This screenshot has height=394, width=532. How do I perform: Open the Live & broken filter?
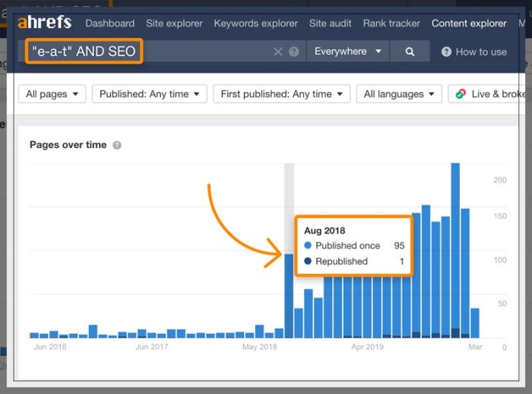coord(486,94)
